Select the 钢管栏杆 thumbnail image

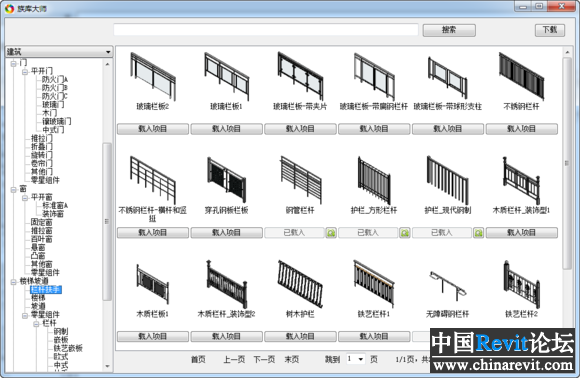(x=300, y=180)
